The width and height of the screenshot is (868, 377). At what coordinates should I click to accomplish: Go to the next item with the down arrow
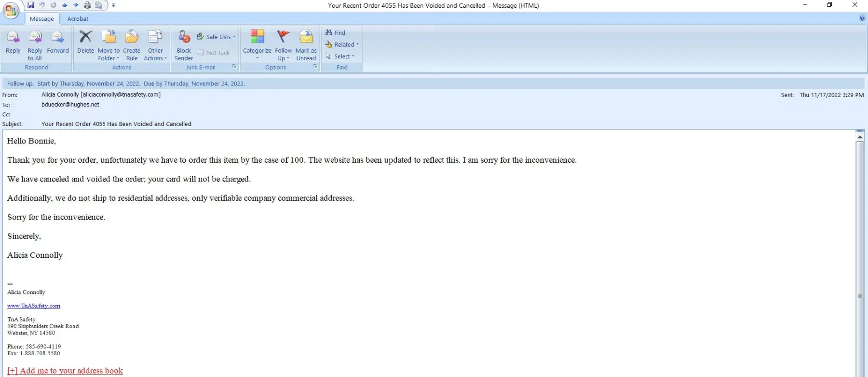tap(76, 5)
